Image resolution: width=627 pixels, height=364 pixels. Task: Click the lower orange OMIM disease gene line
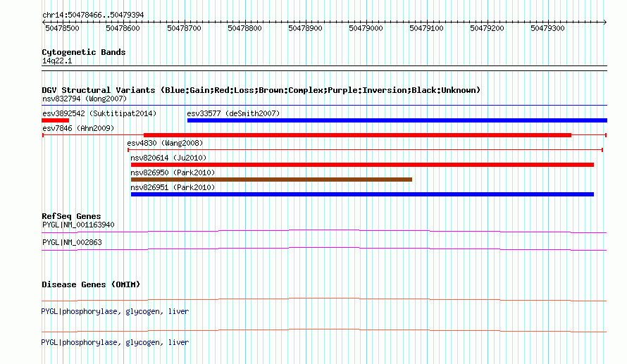[x=324, y=330]
